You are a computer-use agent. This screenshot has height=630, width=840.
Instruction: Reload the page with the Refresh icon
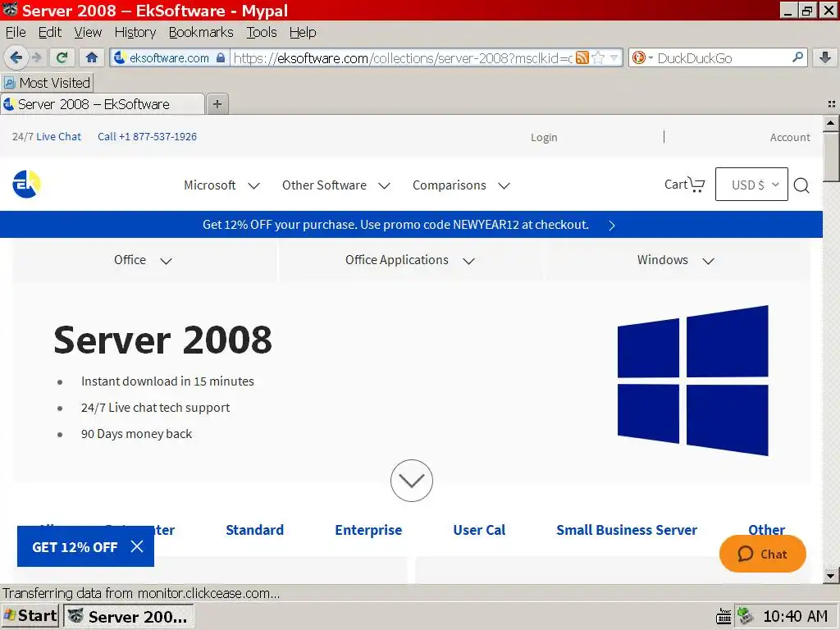click(62, 57)
